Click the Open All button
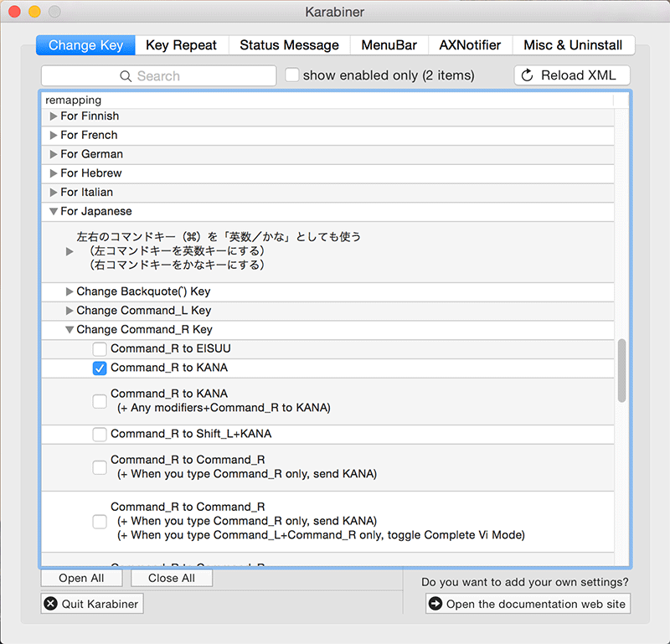Screen dimensions: 670x644 point(81,578)
